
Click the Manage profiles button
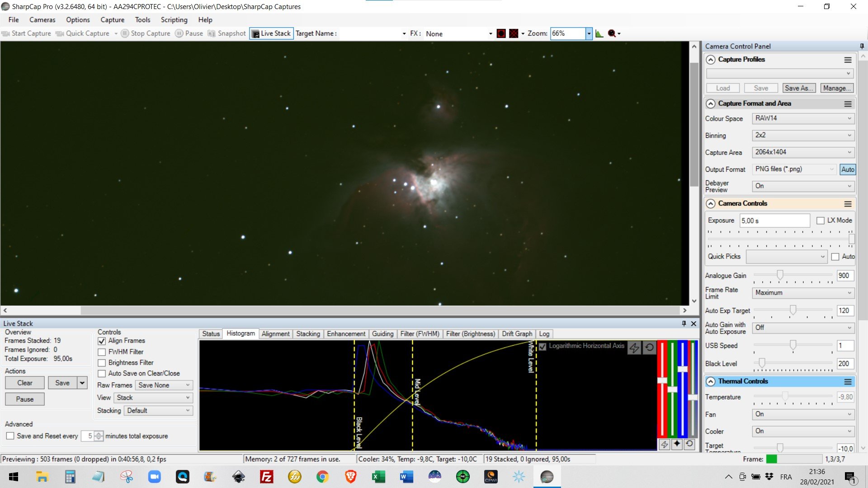pyautogui.click(x=837, y=88)
